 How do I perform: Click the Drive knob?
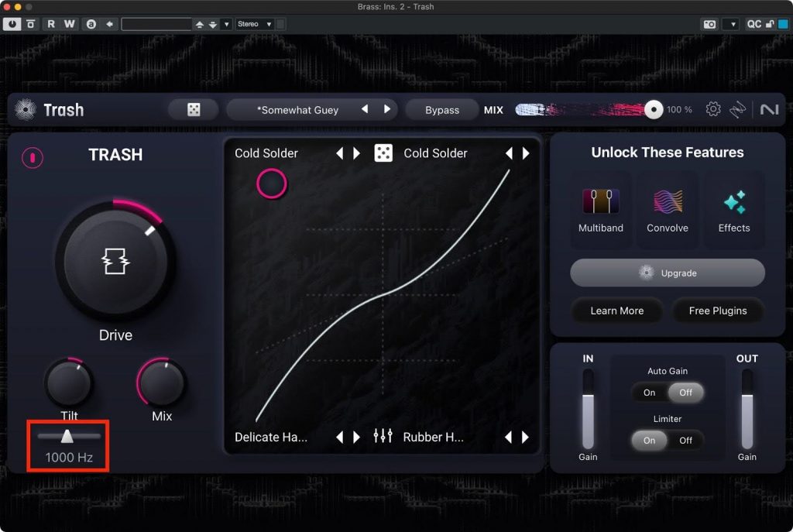[x=115, y=261]
